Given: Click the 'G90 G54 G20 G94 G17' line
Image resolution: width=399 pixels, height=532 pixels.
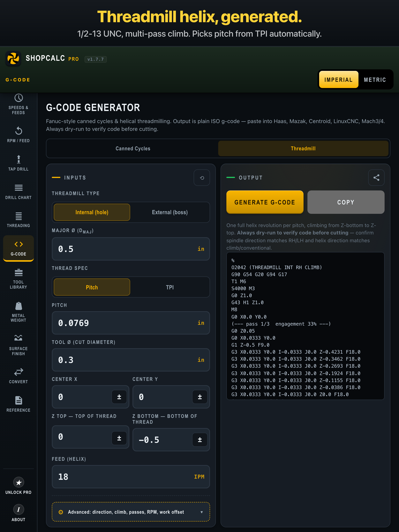Looking at the screenshot, I should tap(259, 274).
